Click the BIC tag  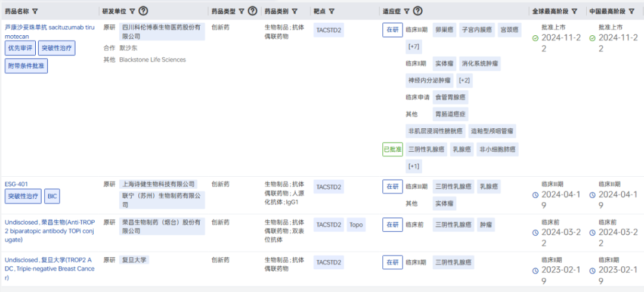pos(52,196)
